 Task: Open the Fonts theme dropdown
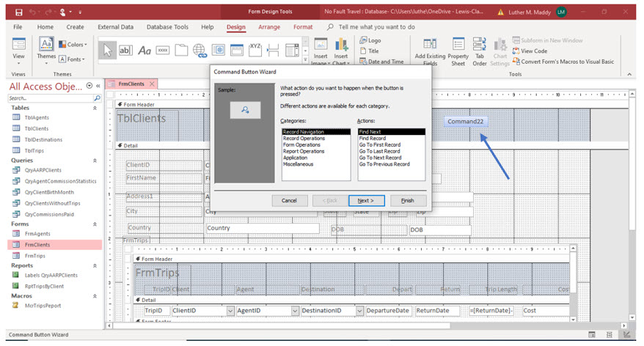pyautogui.click(x=72, y=59)
